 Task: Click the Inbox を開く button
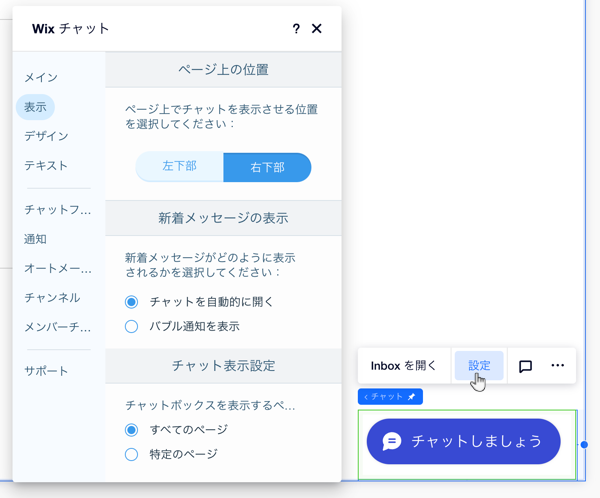tap(403, 366)
